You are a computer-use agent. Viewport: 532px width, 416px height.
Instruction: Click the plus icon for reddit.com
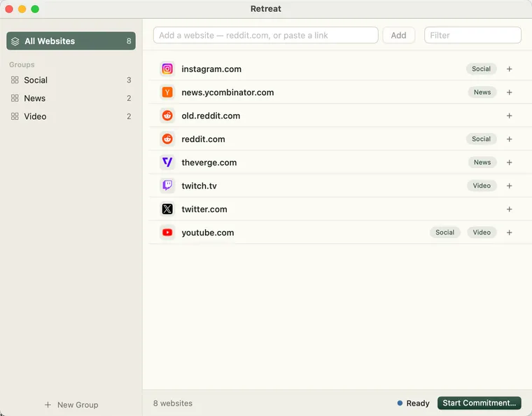click(x=510, y=139)
